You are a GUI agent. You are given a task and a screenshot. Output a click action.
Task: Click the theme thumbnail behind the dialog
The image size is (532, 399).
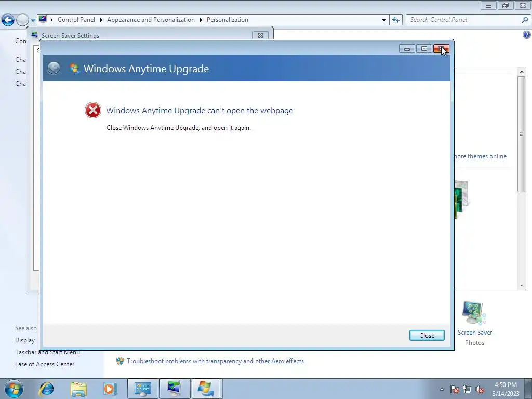pos(461,199)
